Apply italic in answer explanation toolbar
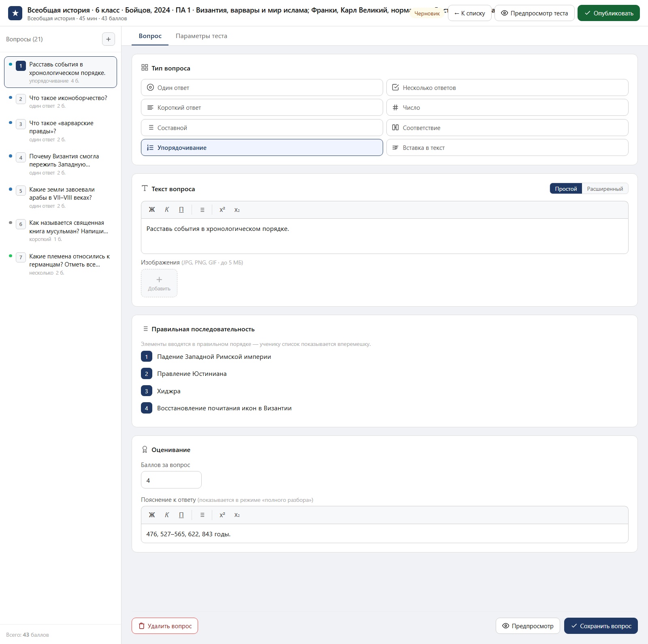Image resolution: width=648 pixels, height=644 pixels. [x=167, y=515]
